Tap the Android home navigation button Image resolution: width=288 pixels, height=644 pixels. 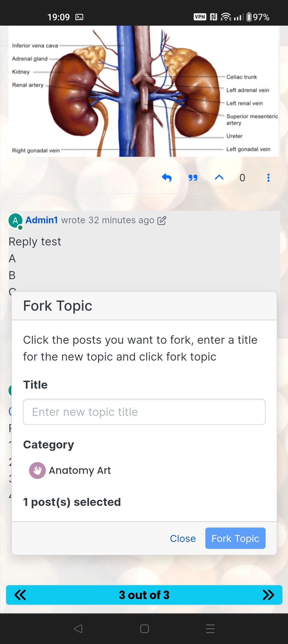click(x=144, y=629)
